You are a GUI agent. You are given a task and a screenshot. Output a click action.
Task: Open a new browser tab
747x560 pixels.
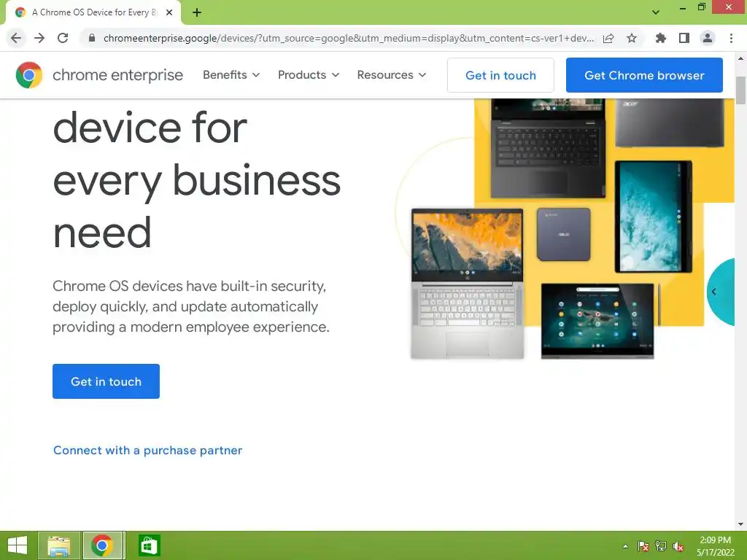point(197,12)
